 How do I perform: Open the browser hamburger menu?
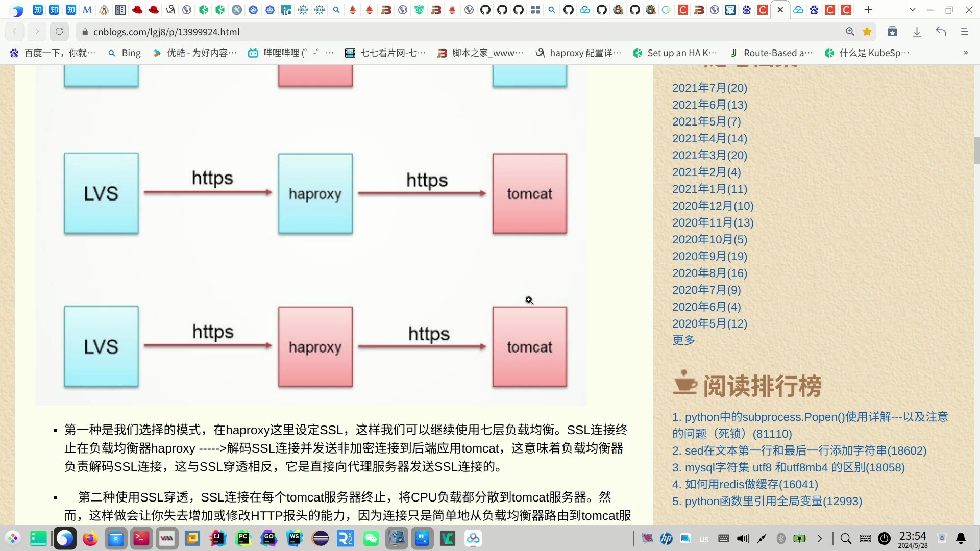[x=964, y=32]
